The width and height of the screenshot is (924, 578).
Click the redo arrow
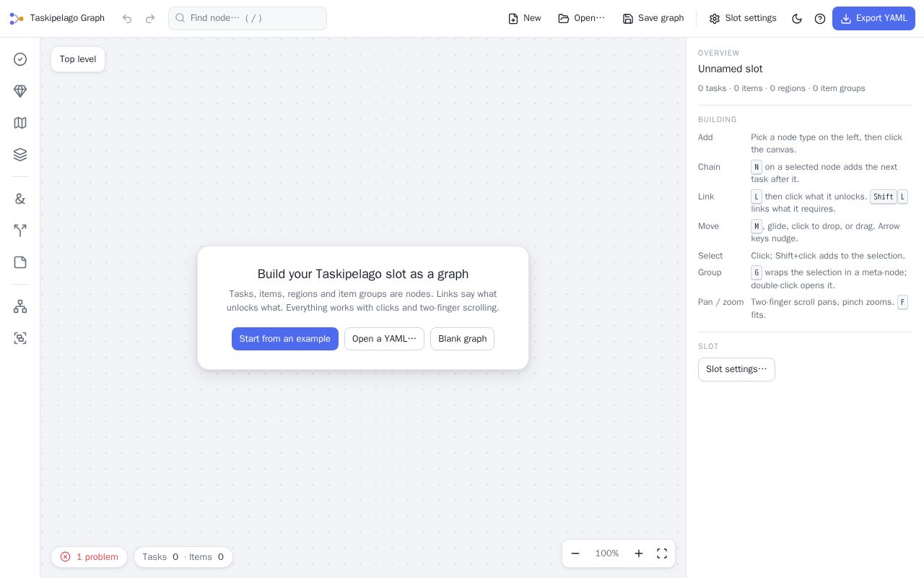tap(150, 19)
